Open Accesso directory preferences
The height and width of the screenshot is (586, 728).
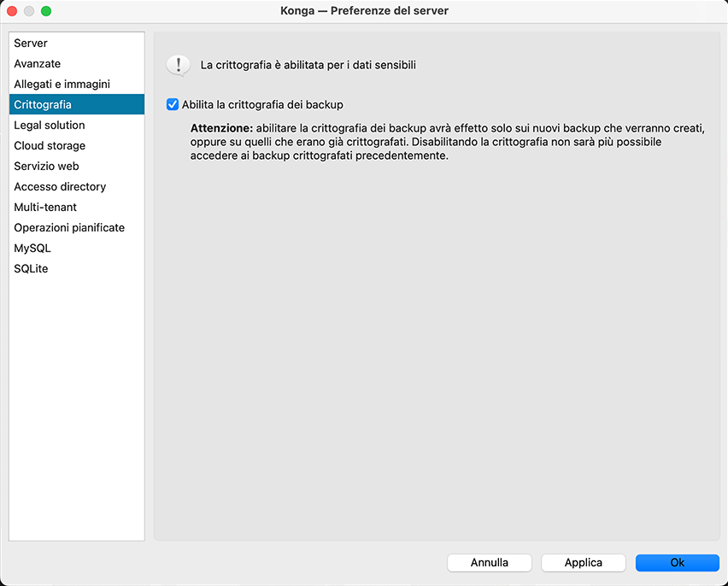tap(60, 186)
